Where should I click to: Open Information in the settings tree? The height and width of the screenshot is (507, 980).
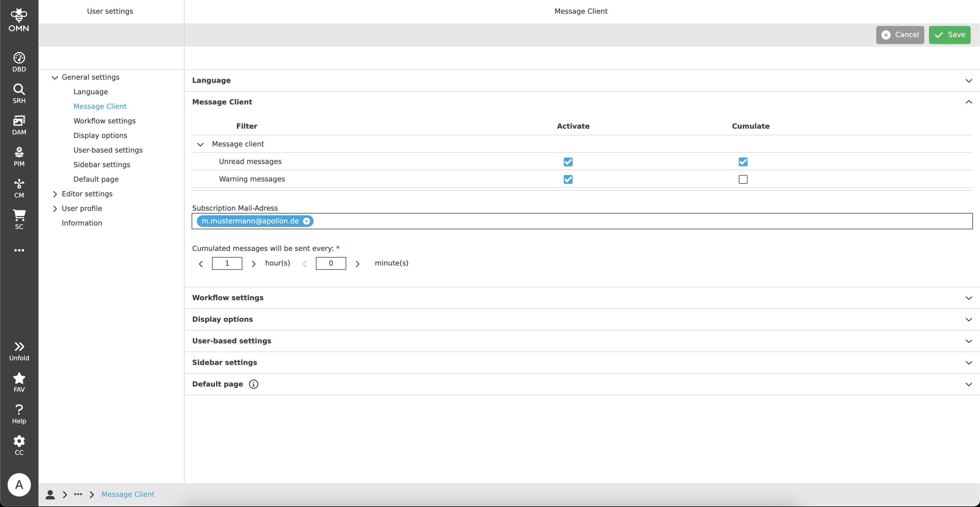(82, 223)
